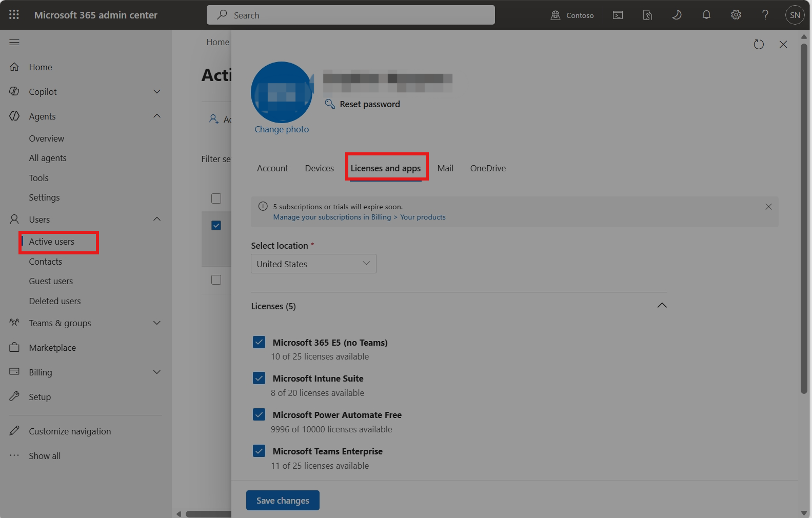Collapse the Users navigation group
The image size is (812, 518).
[x=157, y=219]
